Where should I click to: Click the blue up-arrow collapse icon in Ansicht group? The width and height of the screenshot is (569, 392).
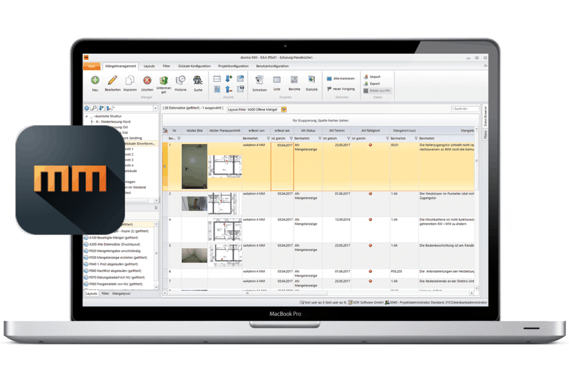point(229,89)
